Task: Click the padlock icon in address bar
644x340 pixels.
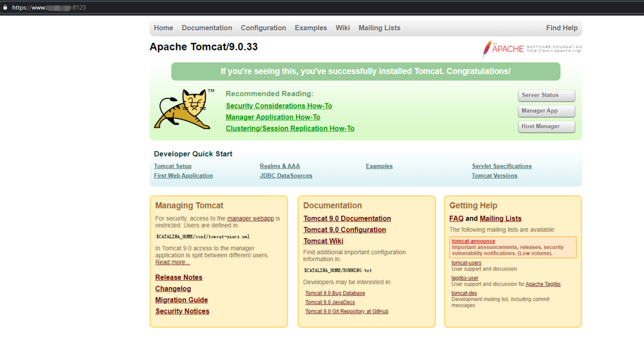Action: [5, 8]
